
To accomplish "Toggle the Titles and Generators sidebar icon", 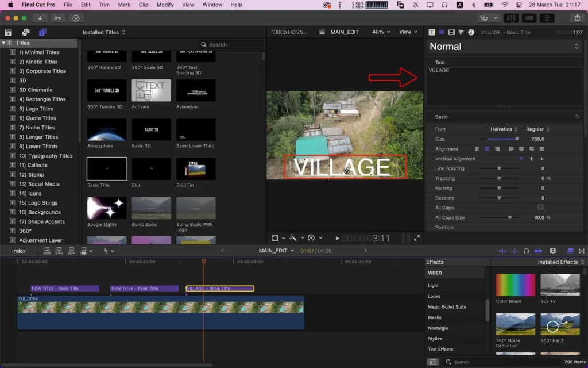I will [42, 32].
